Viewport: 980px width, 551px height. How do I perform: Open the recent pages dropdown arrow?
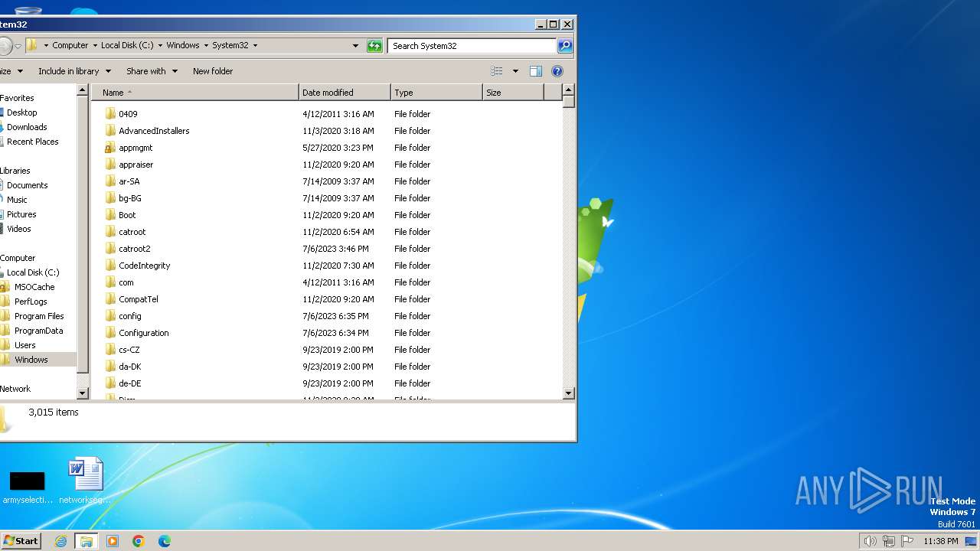click(x=18, y=47)
